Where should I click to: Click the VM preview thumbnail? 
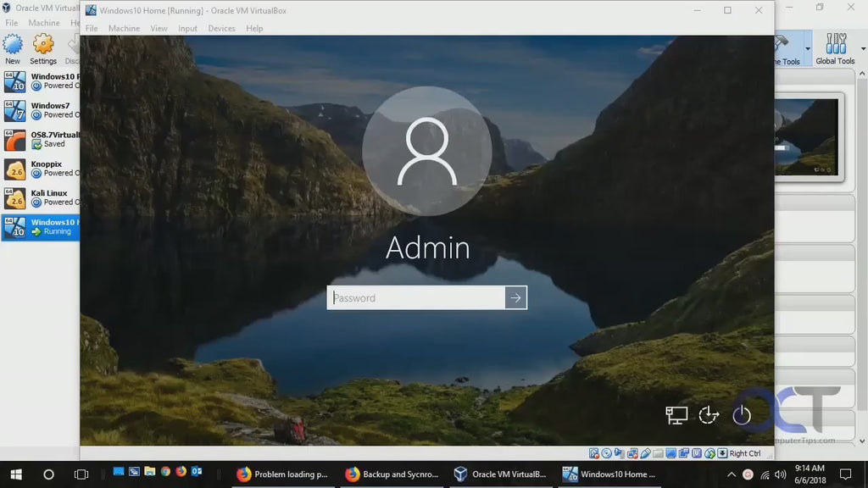(x=807, y=137)
